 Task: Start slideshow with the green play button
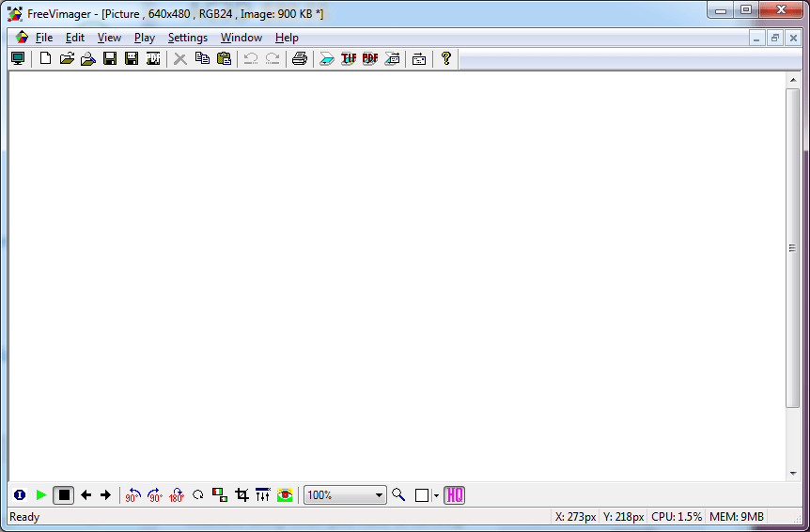tap(41, 495)
